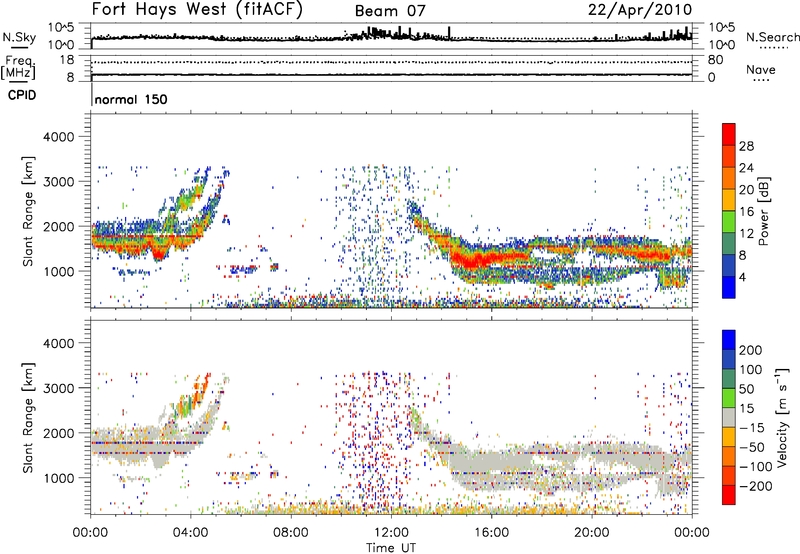
Task: Pick the red segment of Velocity colorbar
Action: [x=729, y=495]
